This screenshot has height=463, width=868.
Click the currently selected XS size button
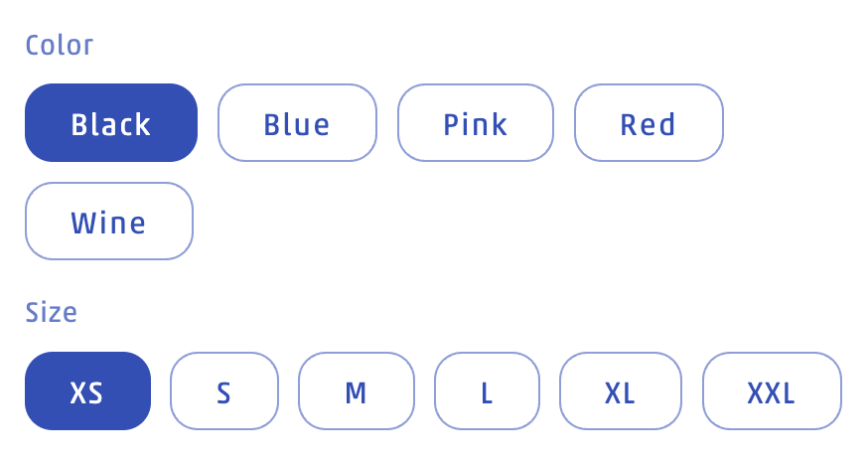(x=87, y=391)
